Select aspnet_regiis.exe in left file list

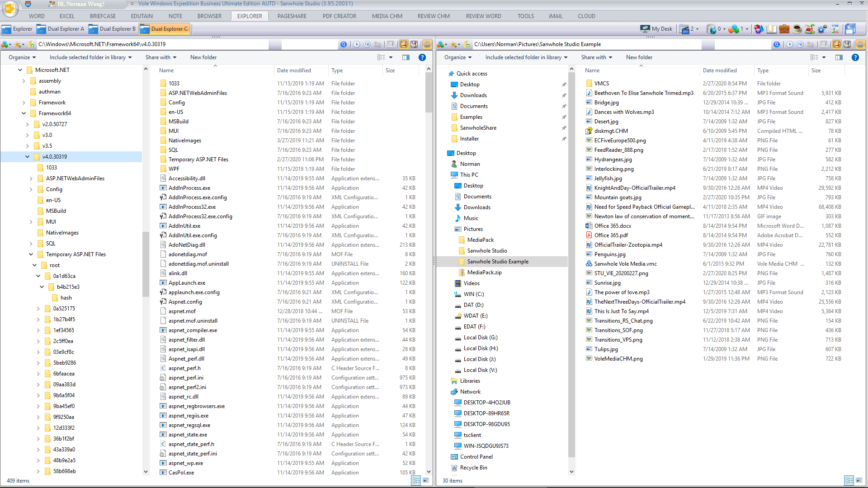189,416
